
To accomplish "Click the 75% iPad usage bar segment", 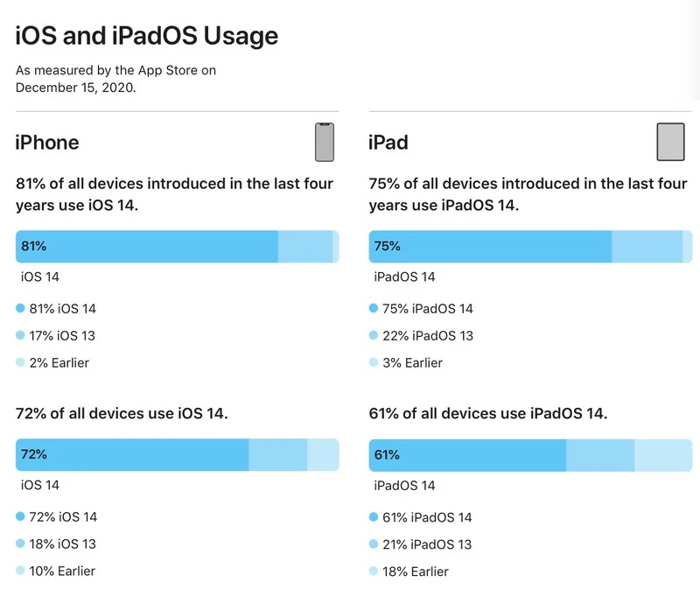I will (490, 247).
